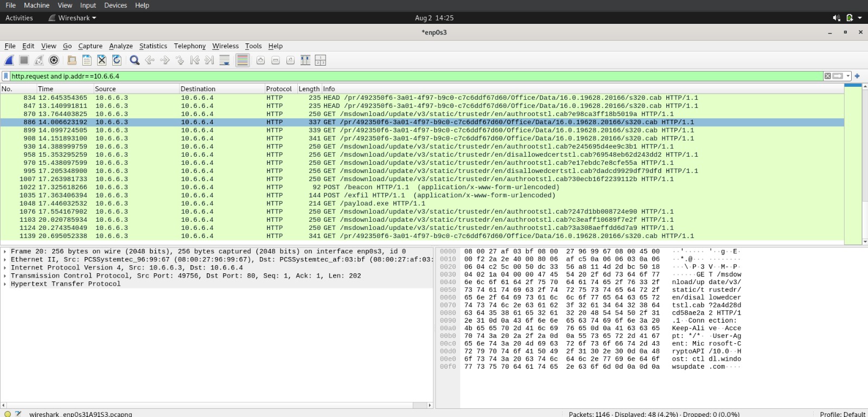Viewport: 868px width, 417px height.
Task: Expand the Frame 20 details row
Action: 5,252
